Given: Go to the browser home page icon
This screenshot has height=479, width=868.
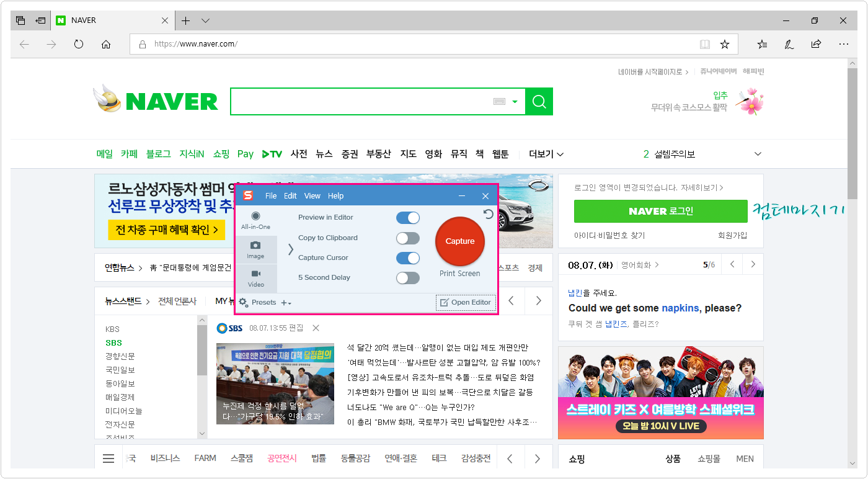Looking at the screenshot, I should (106, 44).
